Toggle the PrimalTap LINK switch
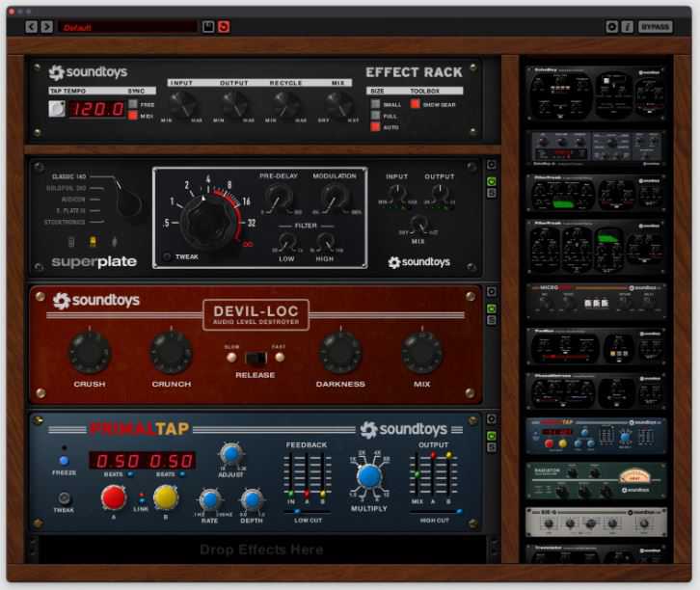Screen dimensions: 700x590 (141, 498)
